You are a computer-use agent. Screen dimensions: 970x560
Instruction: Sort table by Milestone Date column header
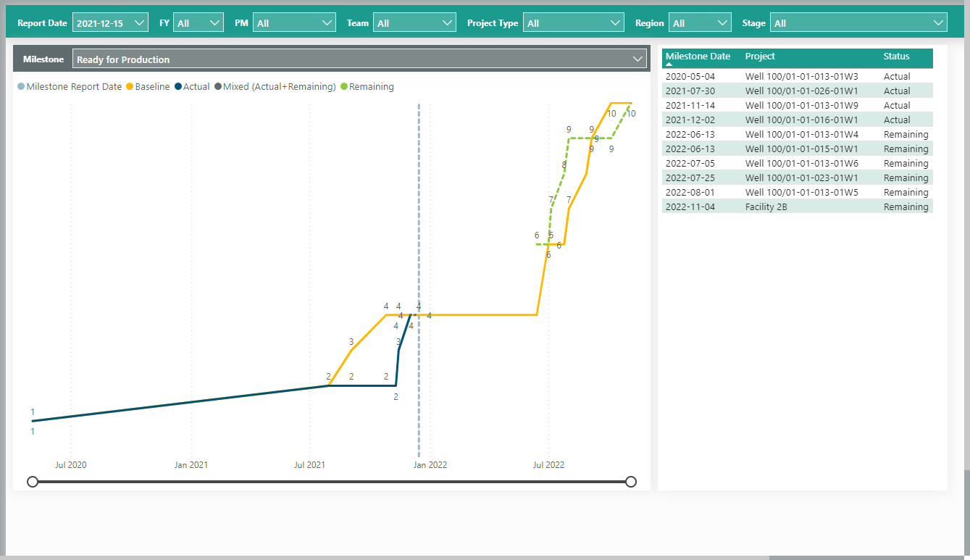pos(698,57)
